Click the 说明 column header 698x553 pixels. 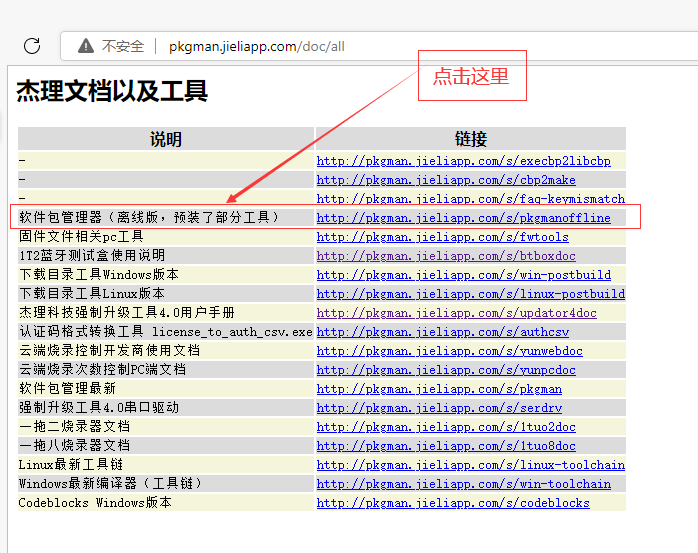[x=166, y=139]
